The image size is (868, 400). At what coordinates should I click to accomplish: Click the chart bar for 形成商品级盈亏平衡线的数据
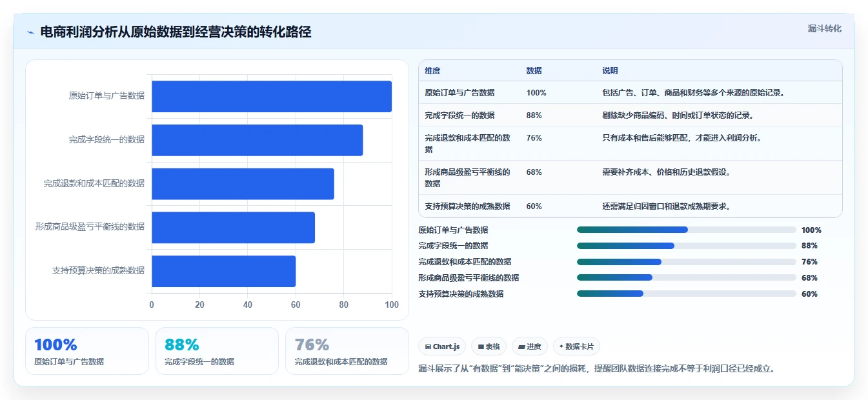point(234,227)
